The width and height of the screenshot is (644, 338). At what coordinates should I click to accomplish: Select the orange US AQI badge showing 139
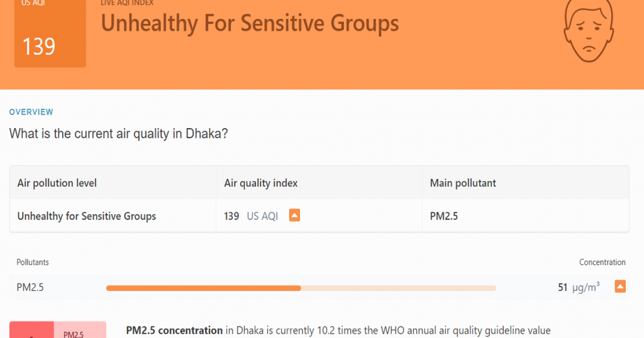(50, 34)
